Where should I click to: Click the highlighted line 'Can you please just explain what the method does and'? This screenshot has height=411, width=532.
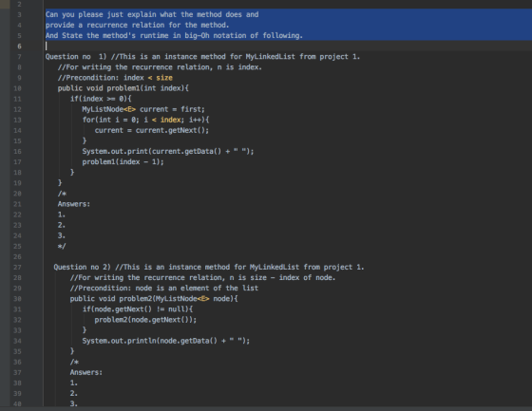152,14
